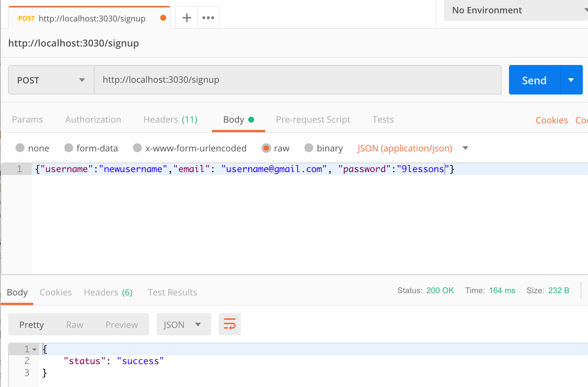
Task: Open response format JSON dropdown
Action: pyautogui.click(x=184, y=324)
